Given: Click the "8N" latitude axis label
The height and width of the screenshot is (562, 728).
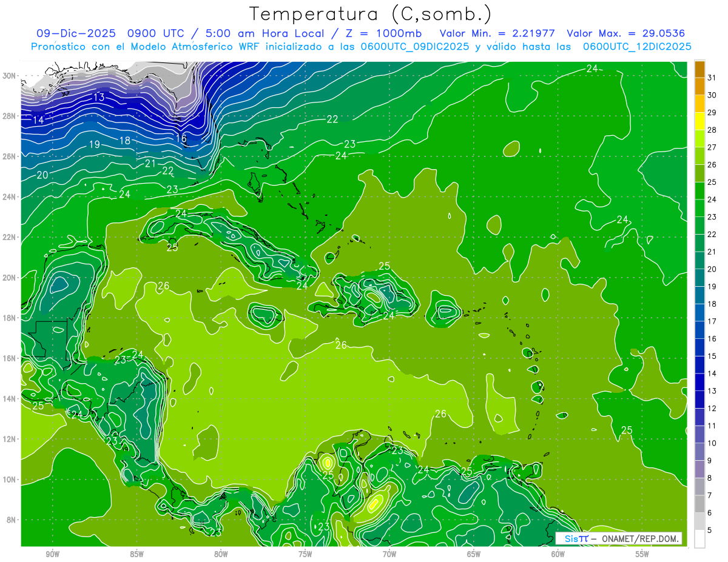Looking at the screenshot, I should (x=12, y=520).
